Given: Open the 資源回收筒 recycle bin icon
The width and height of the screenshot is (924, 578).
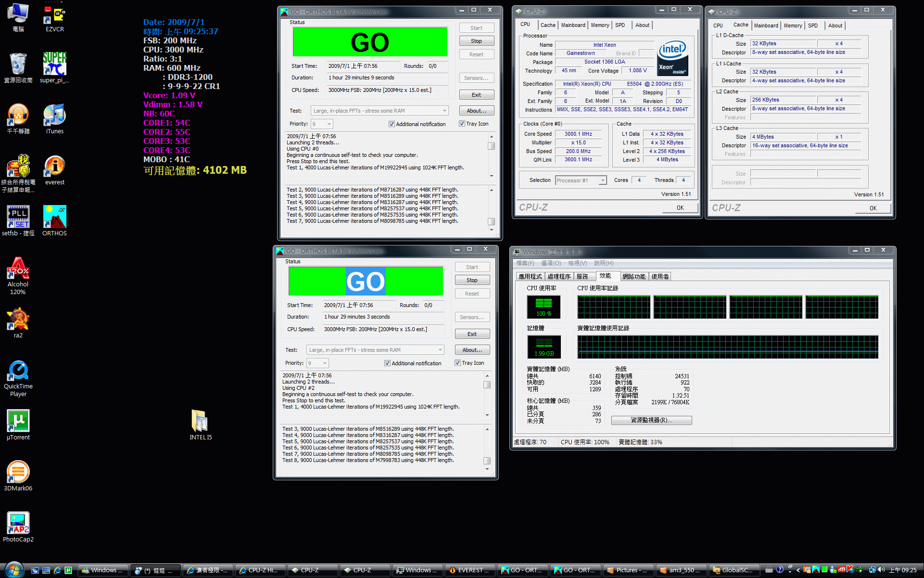Looking at the screenshot, I should [x=18, y=67].
